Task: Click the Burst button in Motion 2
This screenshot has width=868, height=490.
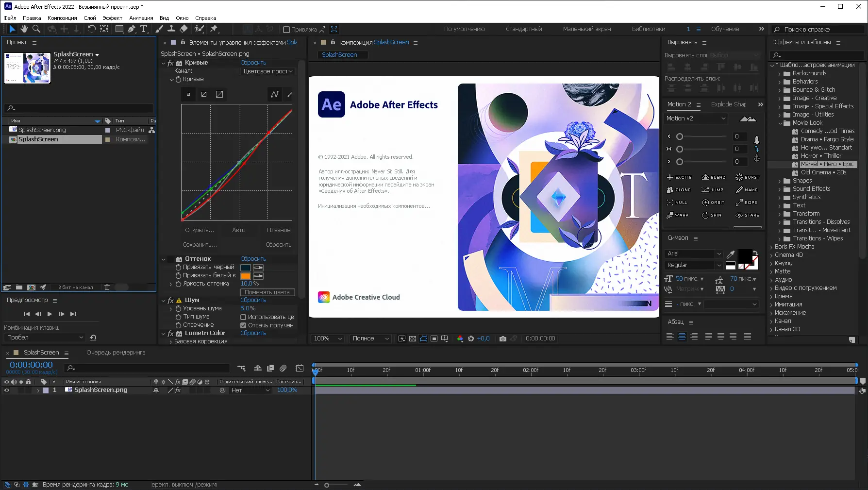Action: (x=747, y=177)
